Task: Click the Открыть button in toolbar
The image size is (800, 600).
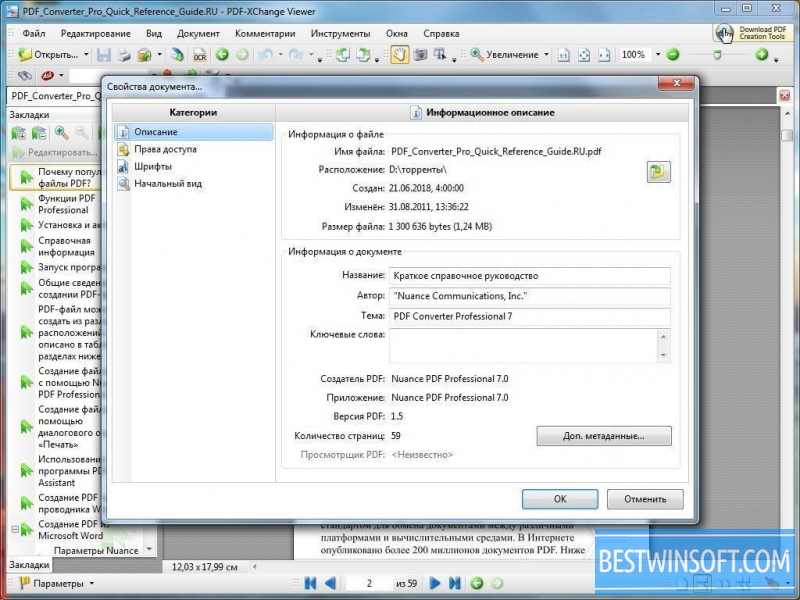Action: tap(48, 55)
